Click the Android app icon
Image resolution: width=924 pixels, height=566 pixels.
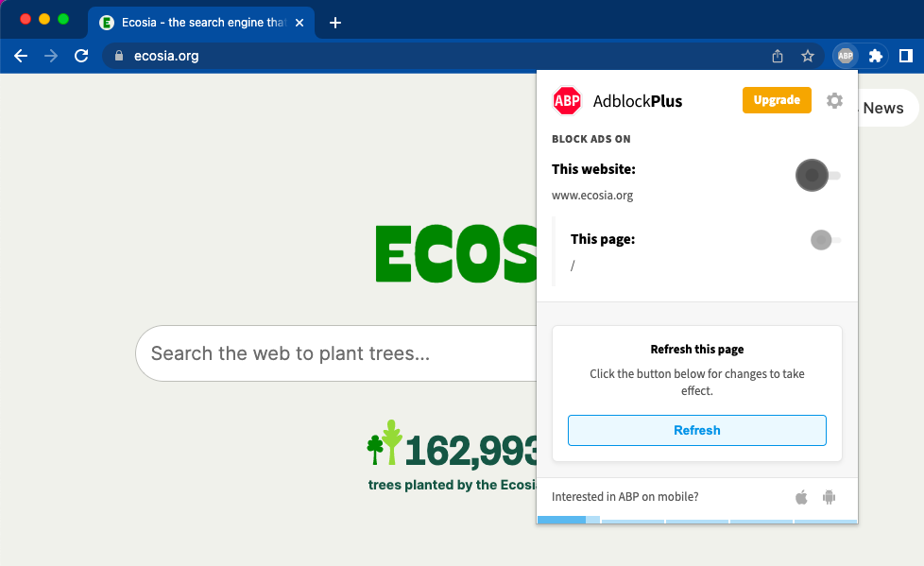click(830, 497)
